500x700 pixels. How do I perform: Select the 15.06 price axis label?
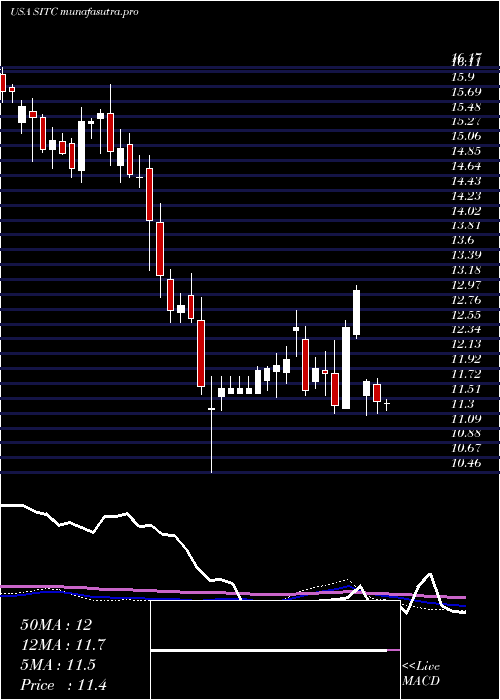pyautogui.click(x=467, y=136)
